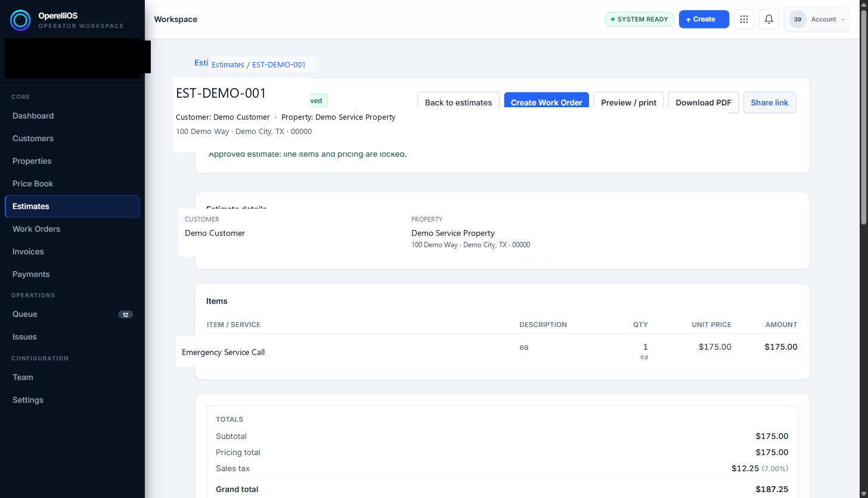This screenshot has width=868, height=498.
Task: Click Download PDF button
Action: tap(703, 102)
